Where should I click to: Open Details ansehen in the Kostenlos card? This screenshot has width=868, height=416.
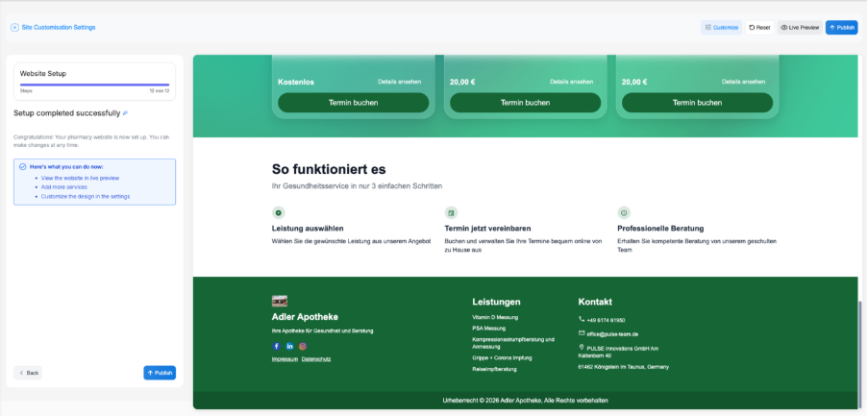[x=399, y=82]
